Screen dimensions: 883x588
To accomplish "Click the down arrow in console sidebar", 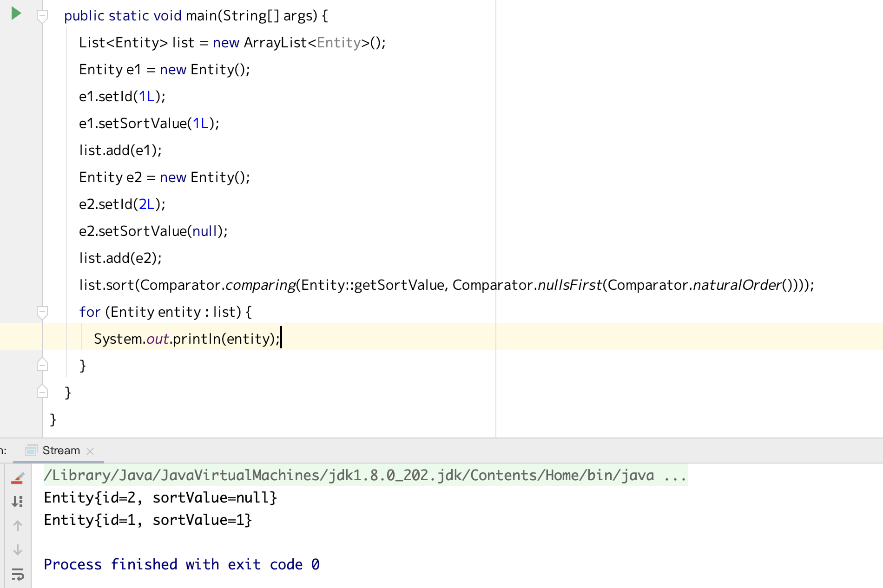I will 18,550.
